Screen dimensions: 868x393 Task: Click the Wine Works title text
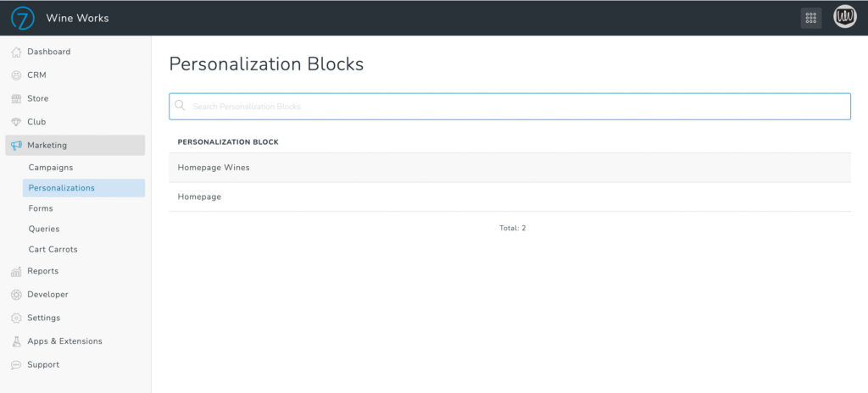[x=77, y=19]
